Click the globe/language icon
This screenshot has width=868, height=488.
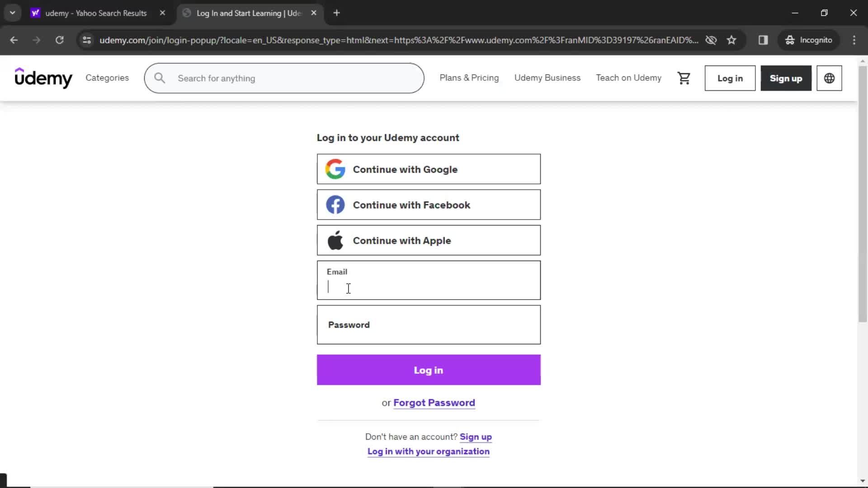(x=829, y=78)
